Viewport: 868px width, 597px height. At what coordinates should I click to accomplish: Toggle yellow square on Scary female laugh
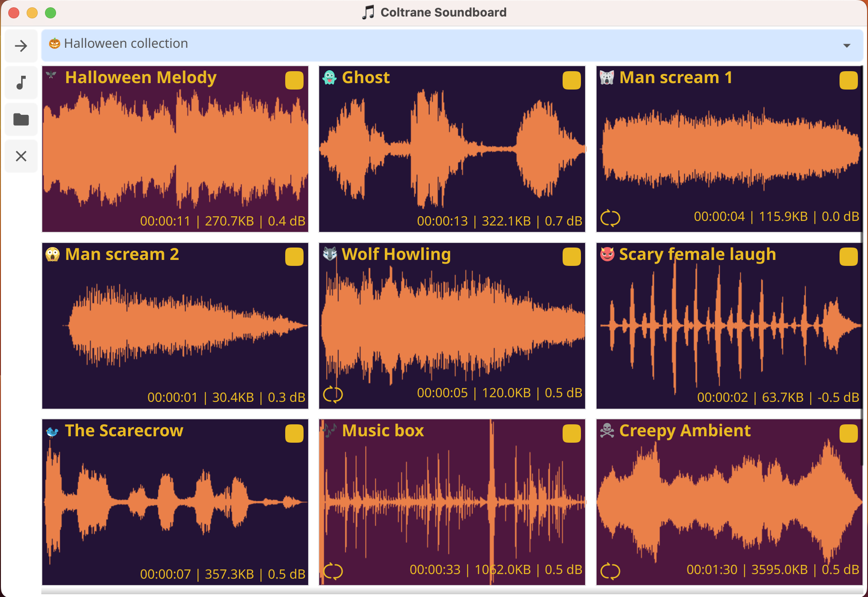tap(848, 257)
